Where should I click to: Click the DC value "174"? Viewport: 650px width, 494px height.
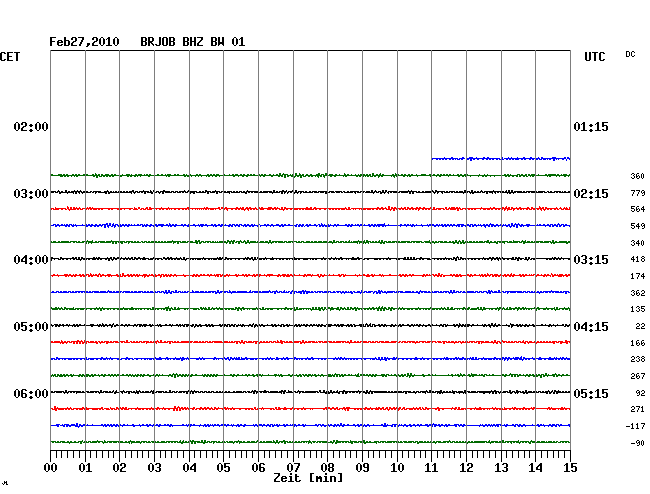click(638, 276)
